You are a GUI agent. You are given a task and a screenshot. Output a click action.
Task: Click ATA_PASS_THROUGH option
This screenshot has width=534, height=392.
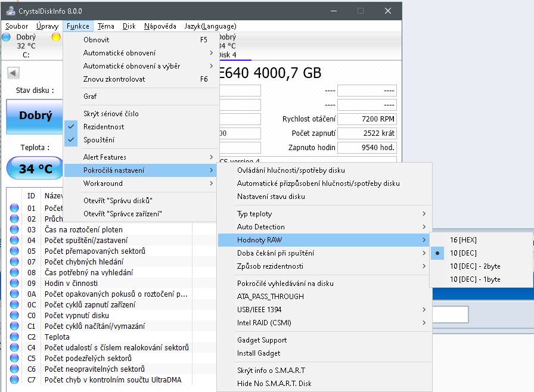[x=325, y=296]
